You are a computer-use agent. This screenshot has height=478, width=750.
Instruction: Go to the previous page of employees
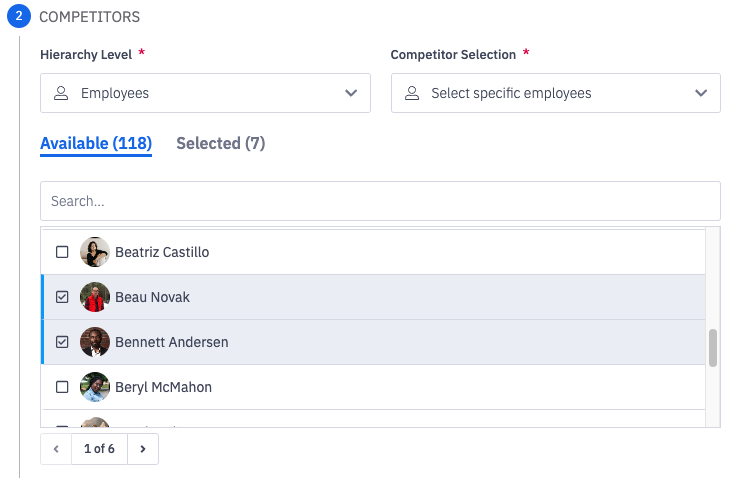[56, 449]
